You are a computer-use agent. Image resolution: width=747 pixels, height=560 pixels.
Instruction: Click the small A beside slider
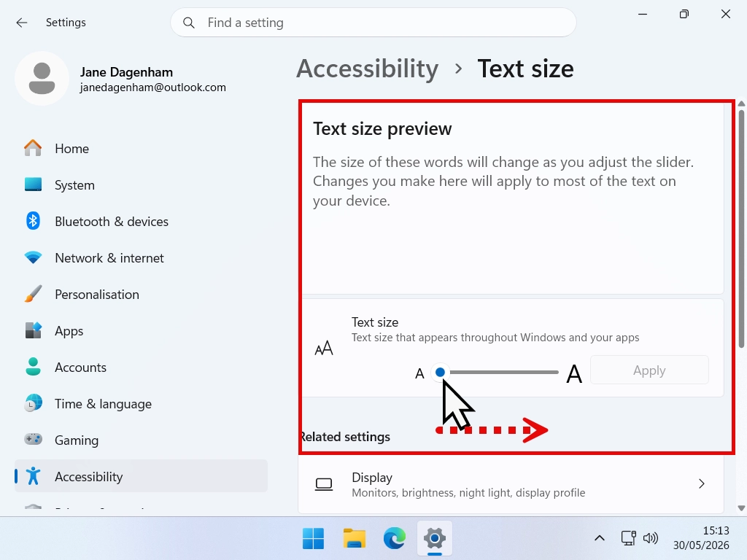point(419,374)
